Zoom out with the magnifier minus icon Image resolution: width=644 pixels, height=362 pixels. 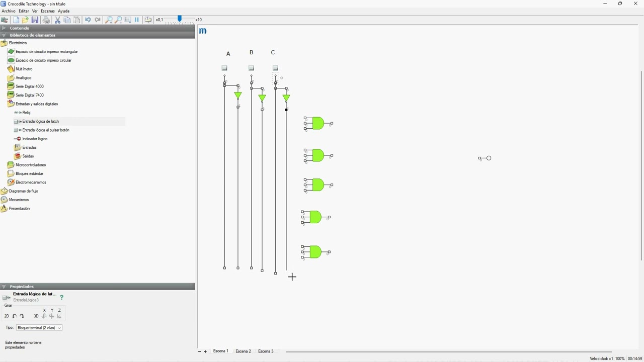[118, 20]
